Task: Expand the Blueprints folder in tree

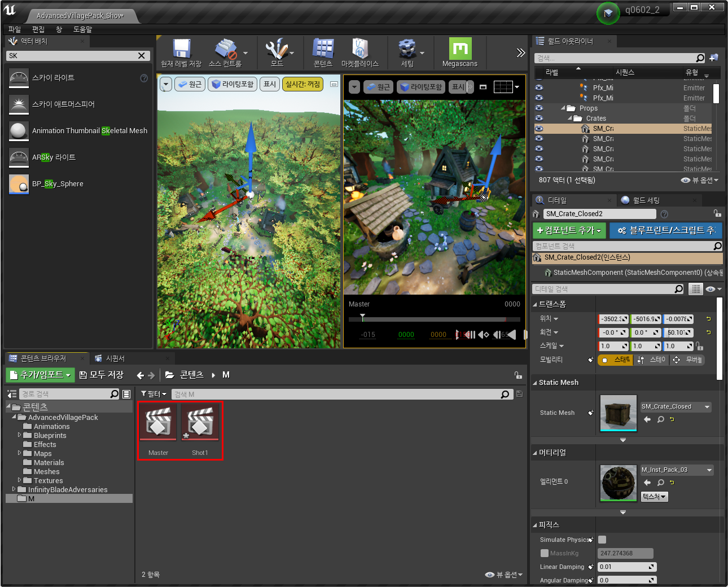Action: pyautogui.click(x=20, y=435)
